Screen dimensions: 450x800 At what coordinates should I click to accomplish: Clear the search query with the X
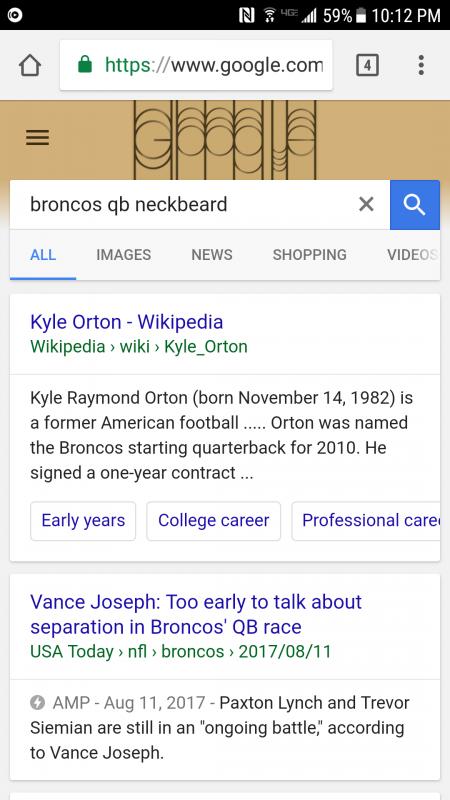366,205
